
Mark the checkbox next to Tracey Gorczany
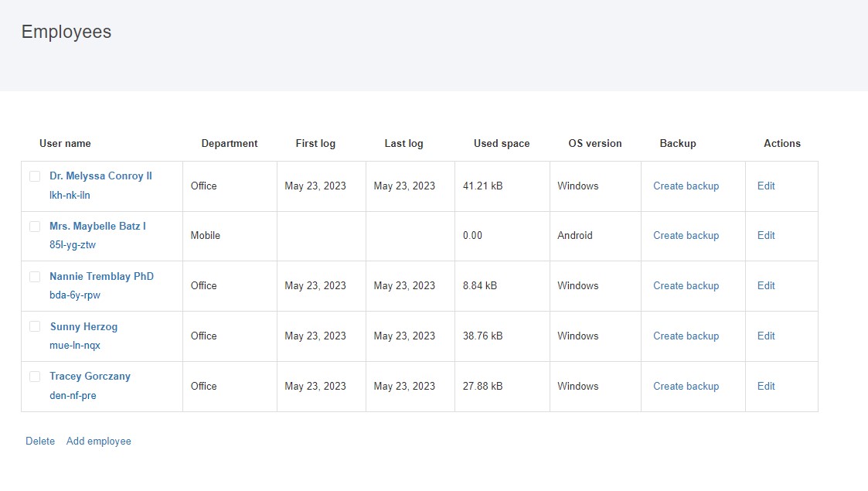[35, 377]
